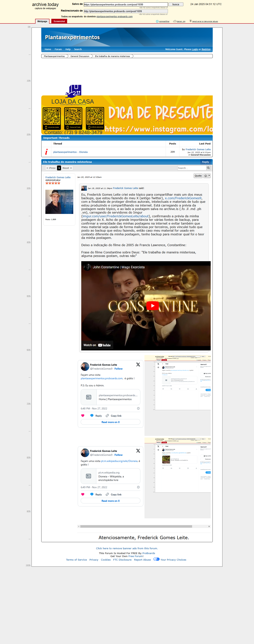Open the Search menu item
The width and height of the screenshot is (254, 644).
(78, 49)
